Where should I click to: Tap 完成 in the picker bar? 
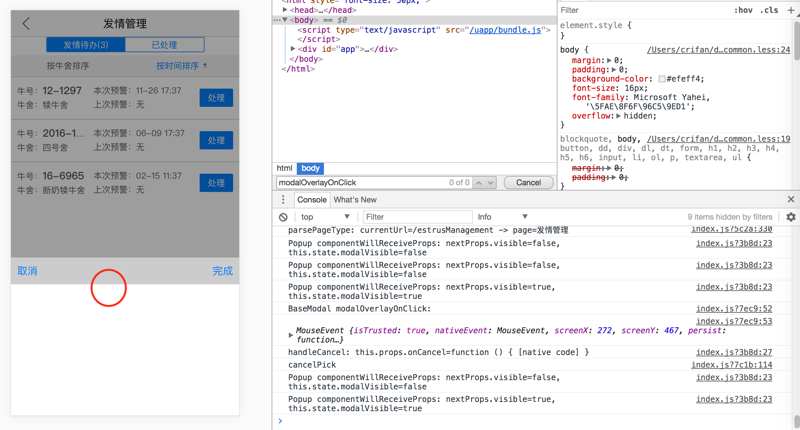tap(222, 271)
